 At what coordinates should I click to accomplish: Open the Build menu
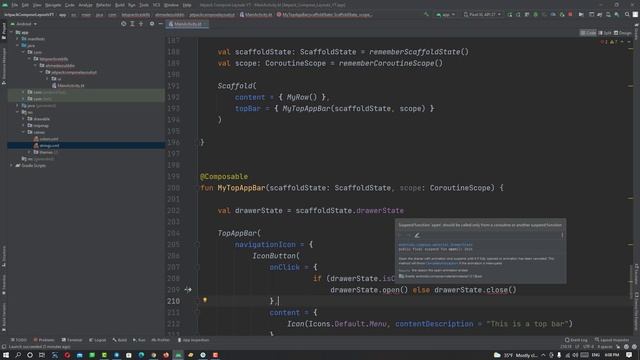click(120, 5)
